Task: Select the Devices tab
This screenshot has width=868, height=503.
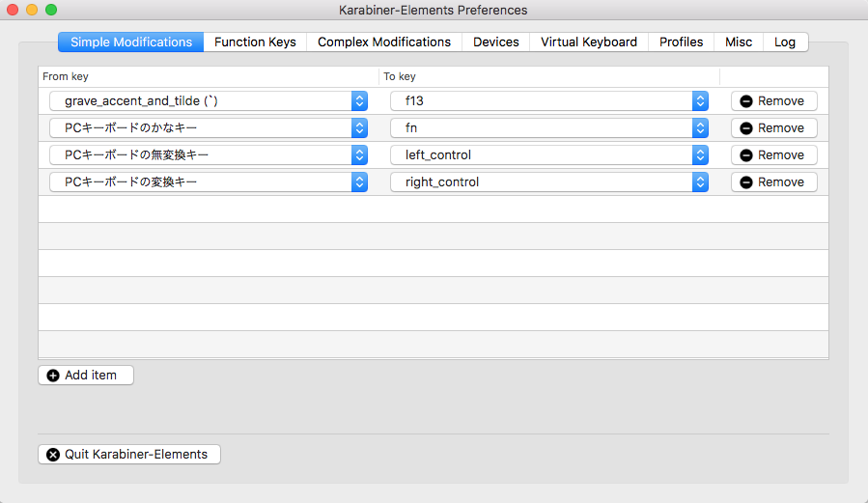Action: pyautogui.click(x=496, y=42)
